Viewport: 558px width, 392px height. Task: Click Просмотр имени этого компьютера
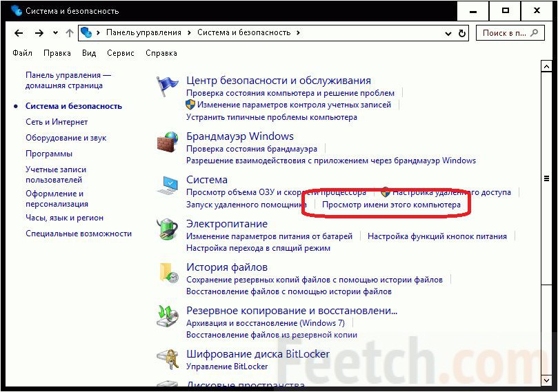pos(391,205)
